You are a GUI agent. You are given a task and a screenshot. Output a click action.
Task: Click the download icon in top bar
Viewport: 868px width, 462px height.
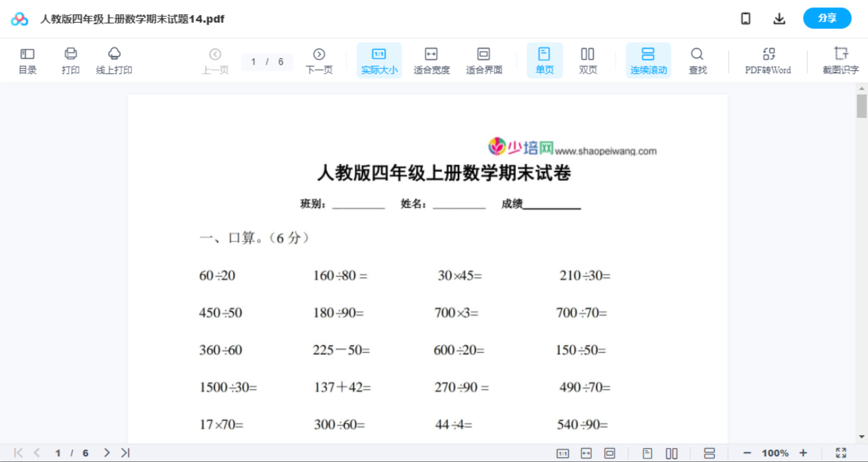click(779, 18)
